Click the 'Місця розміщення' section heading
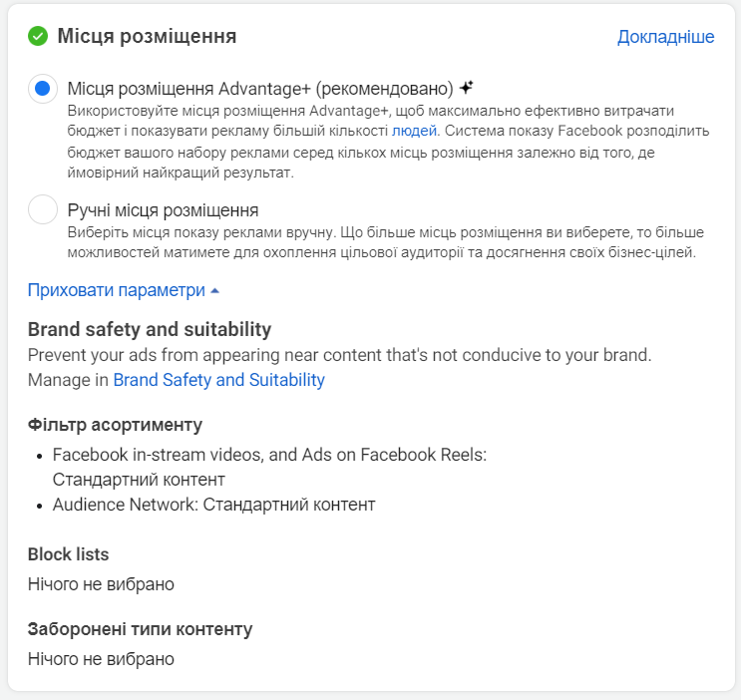This screenshot has width=741, height=700. tap(147, 37)
